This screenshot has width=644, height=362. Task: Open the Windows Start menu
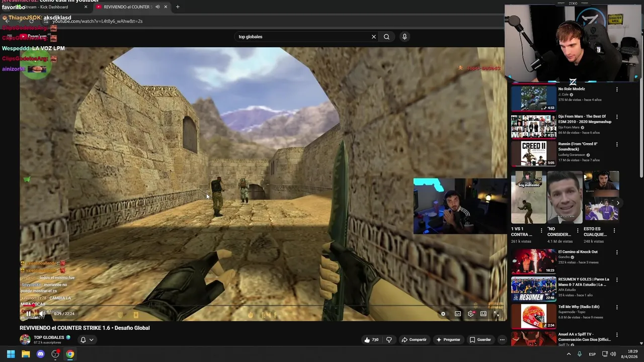(11, 354)
